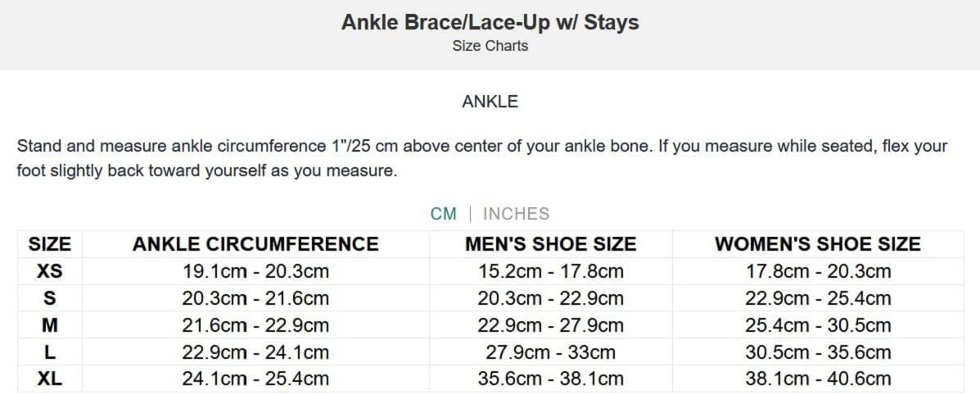This screenshot has height=395, width=980.
Task: Select the M size row label
Action: pyautogui.click(x=50, y=325)
